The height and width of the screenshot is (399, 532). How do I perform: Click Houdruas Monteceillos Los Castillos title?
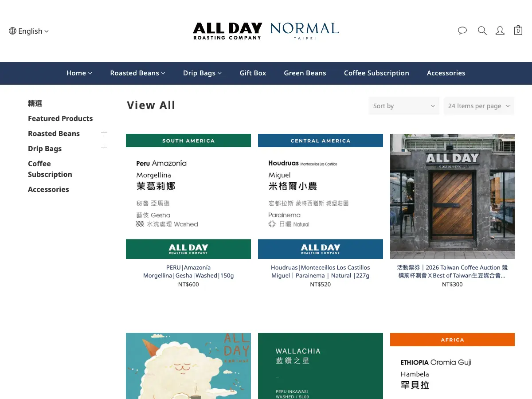(321, 271)
